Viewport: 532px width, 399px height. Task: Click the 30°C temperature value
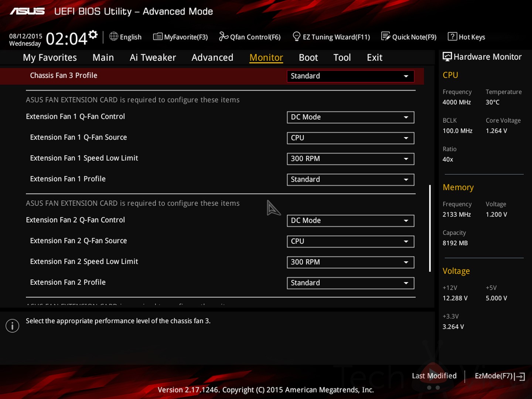(492, 102)
